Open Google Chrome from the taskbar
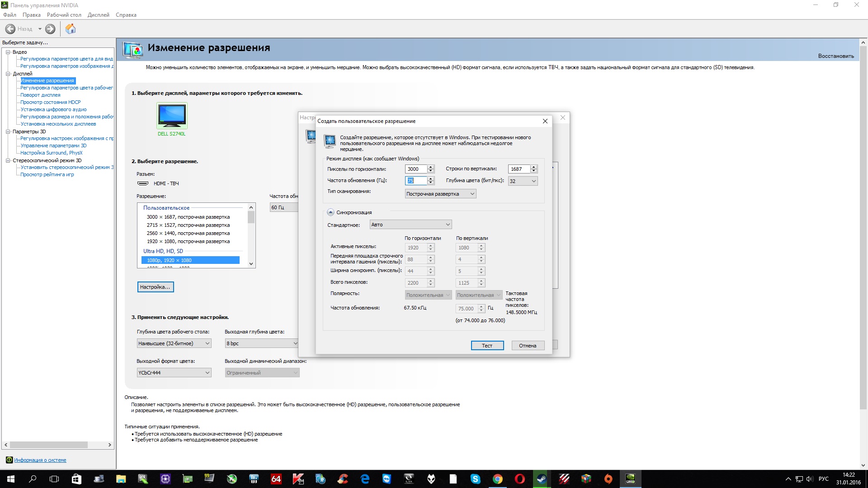Screen dimensions: 868x488 pos(497,479)
